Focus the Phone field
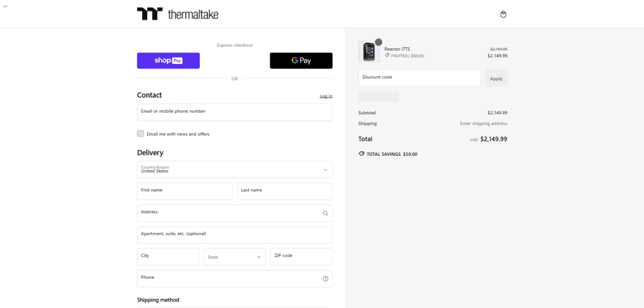 point(235,279)
